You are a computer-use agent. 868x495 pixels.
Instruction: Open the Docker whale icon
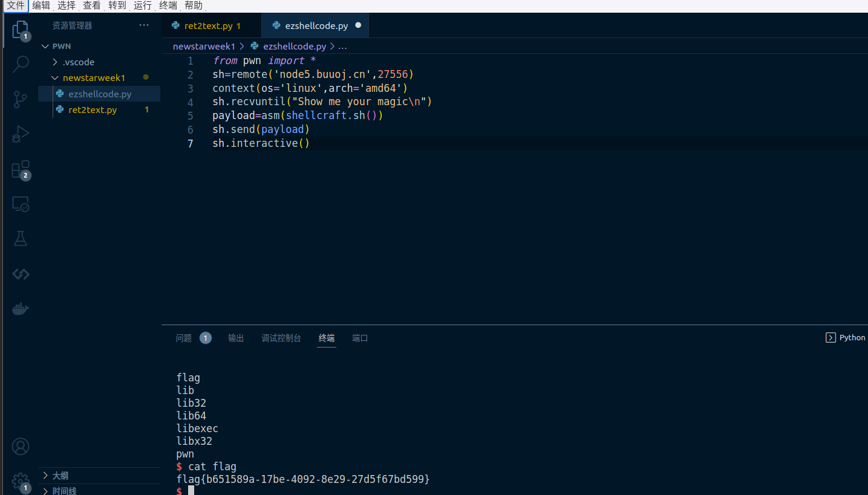[x=21, y=309]
